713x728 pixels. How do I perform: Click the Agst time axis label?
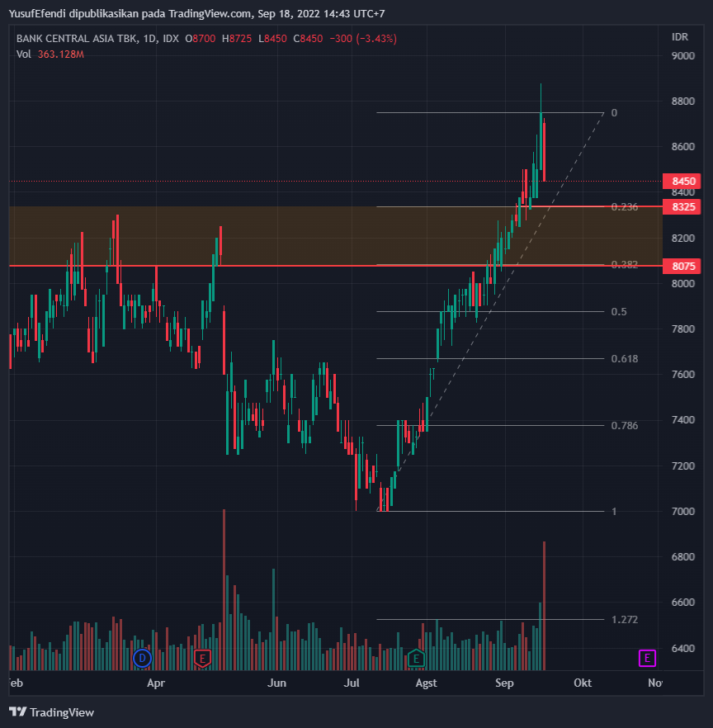[x=426, y=683]
